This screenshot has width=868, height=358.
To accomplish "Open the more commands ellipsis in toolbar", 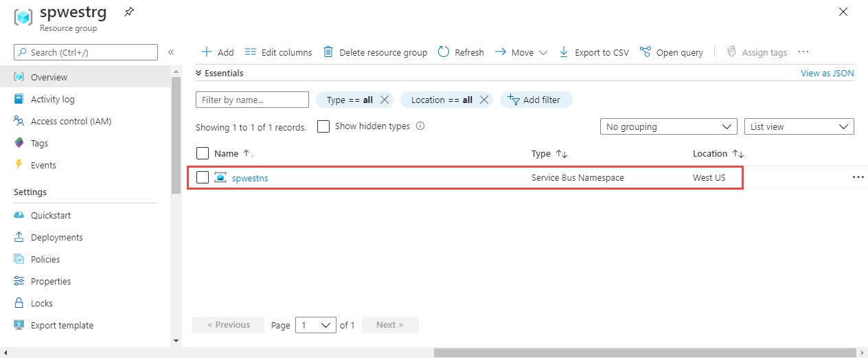I will point(803,52).
